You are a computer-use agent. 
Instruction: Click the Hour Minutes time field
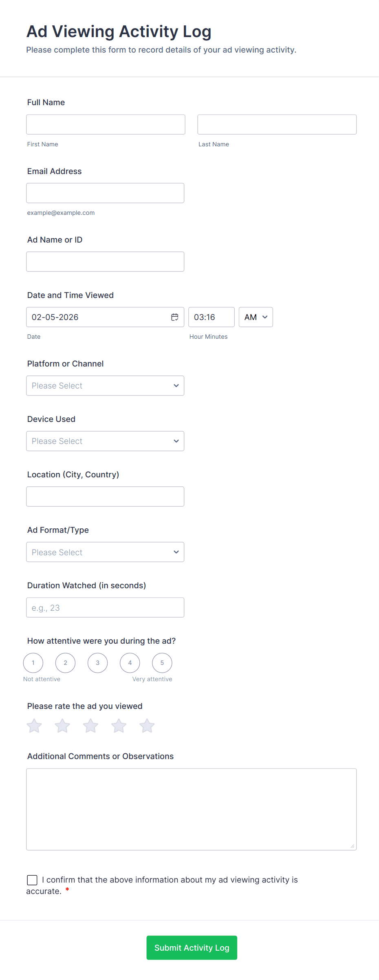pyautogui.click(x=211, y=317)
